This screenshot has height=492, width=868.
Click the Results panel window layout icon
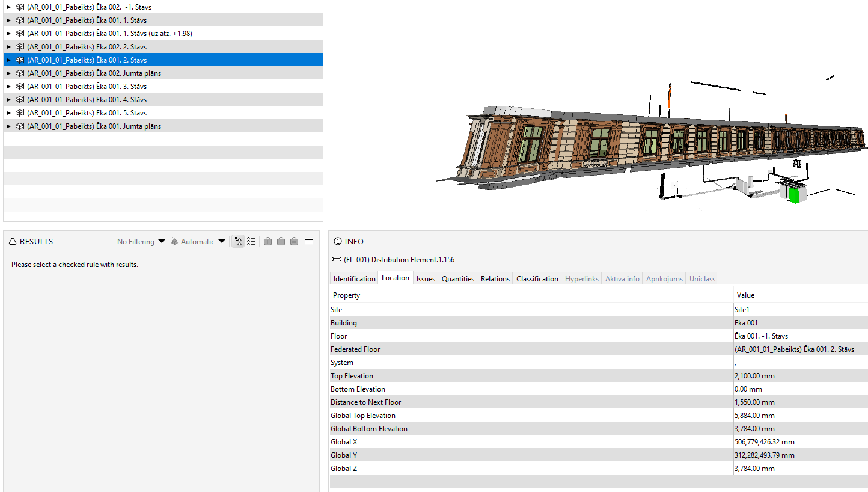click(309, 242)
